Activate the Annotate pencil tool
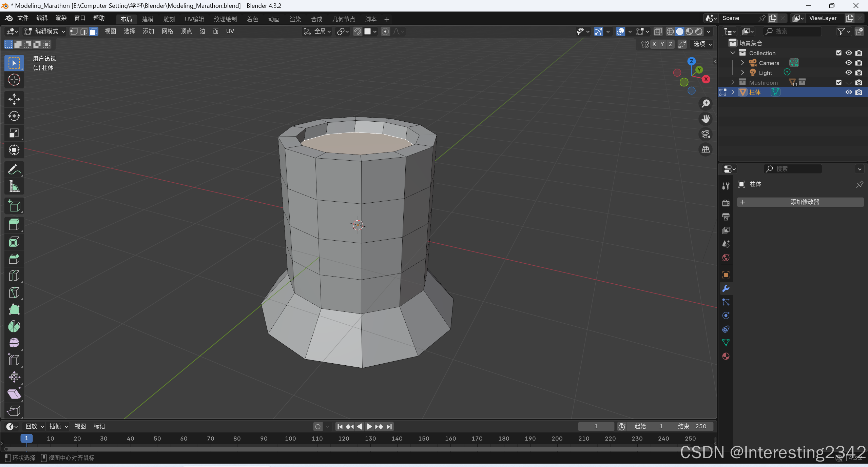Viewport: 868px width, 467px height. (x=14, y=169)
